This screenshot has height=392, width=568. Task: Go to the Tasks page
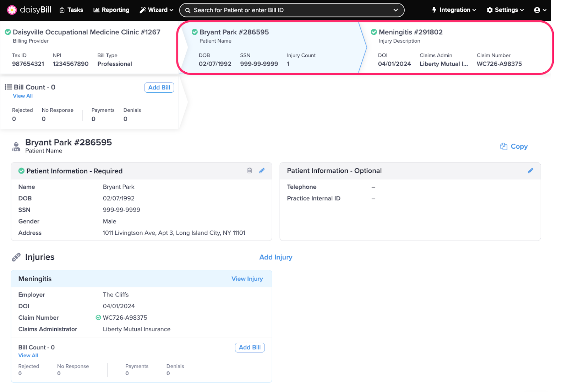tap(71, 10)
